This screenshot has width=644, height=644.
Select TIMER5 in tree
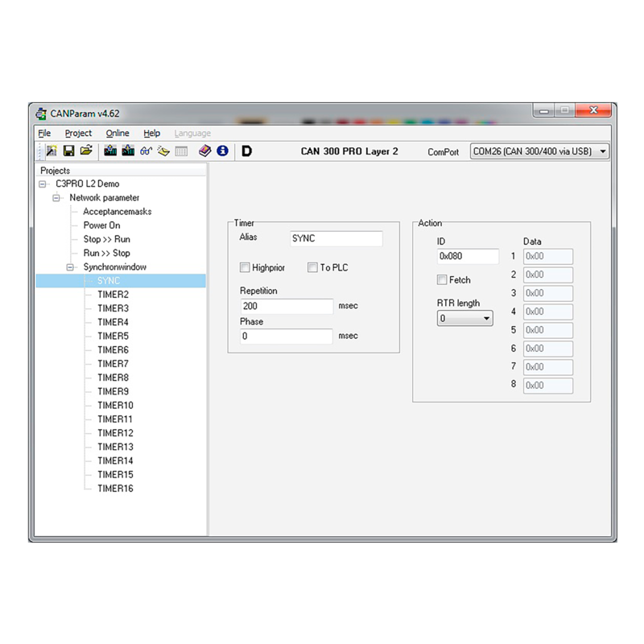[113, 336]
